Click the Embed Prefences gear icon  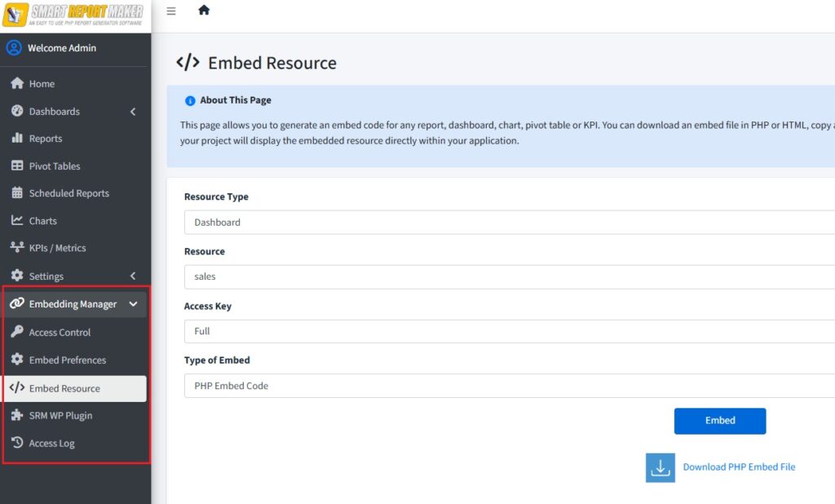click(16, 360)
